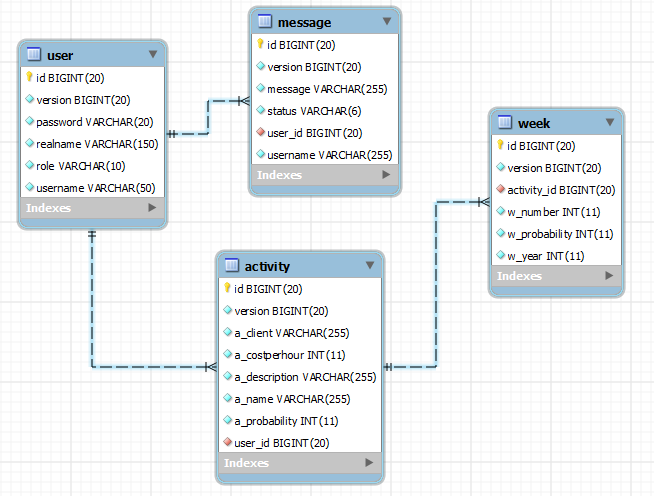Select column 'username VARCHAR(255)'
656x496 pixels.
point(330,155)
